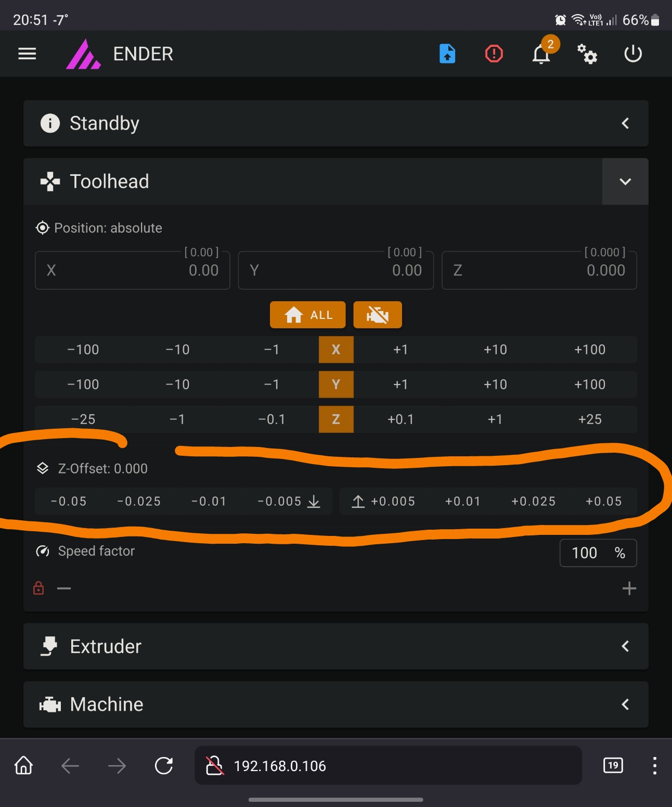Home the X axis button

tap(336, 350)
